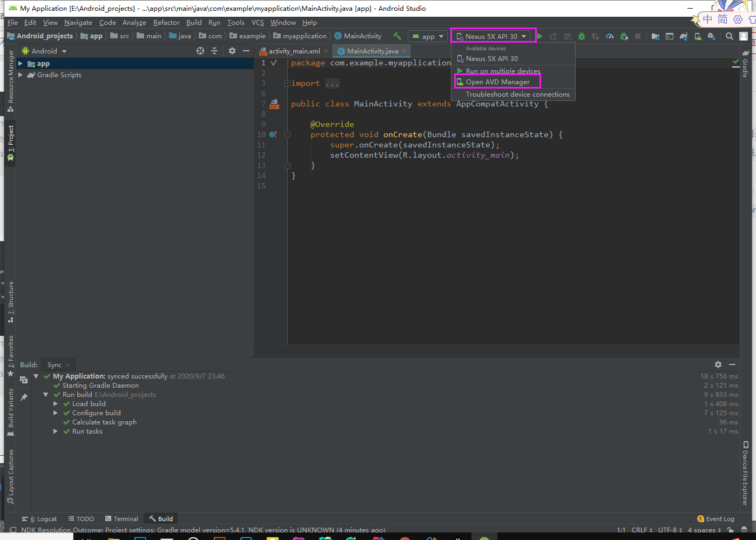Close the Sync tab with its x
Screen dimensions: 756x540
pos(67,365)
